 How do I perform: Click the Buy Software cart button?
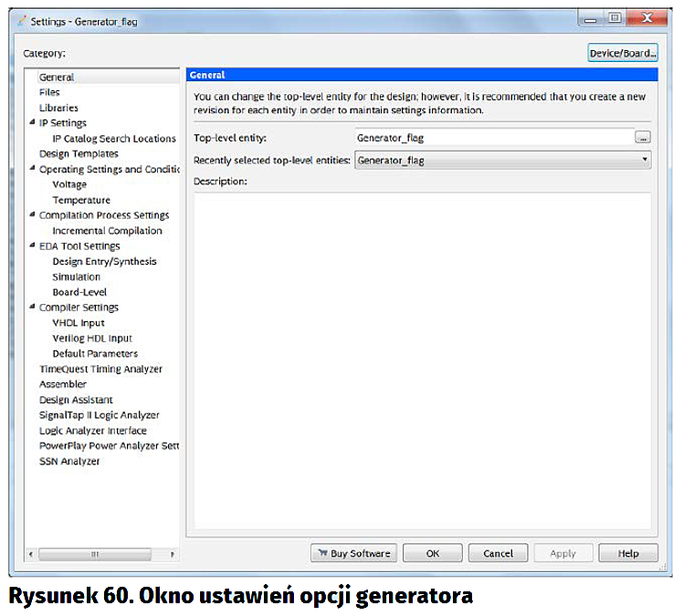pos(352,553)
